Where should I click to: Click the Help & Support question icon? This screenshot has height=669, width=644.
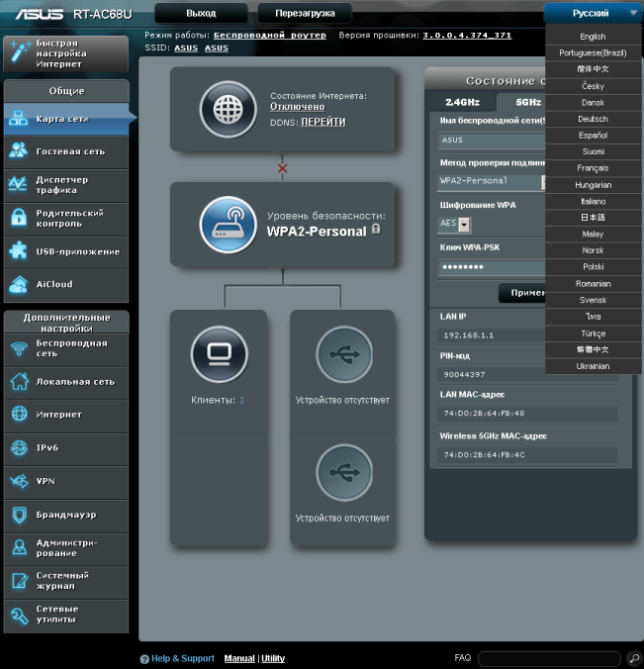pyautogui.click(x=144, y=659)
